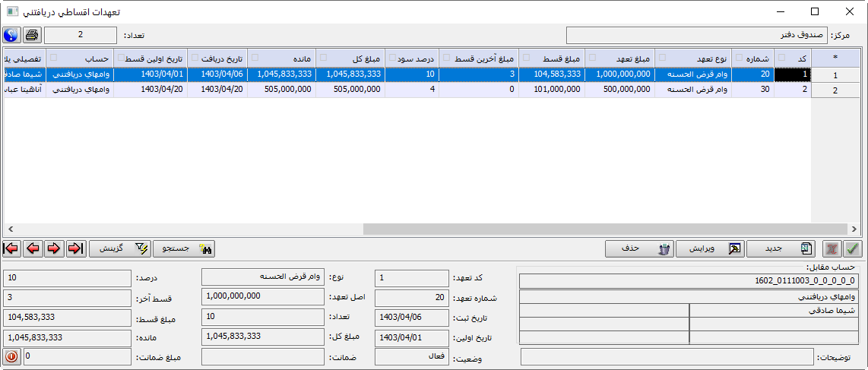This screenshot has width=868, height=370.
Task: Cancel using the red X icon
Action: [832, 248]
